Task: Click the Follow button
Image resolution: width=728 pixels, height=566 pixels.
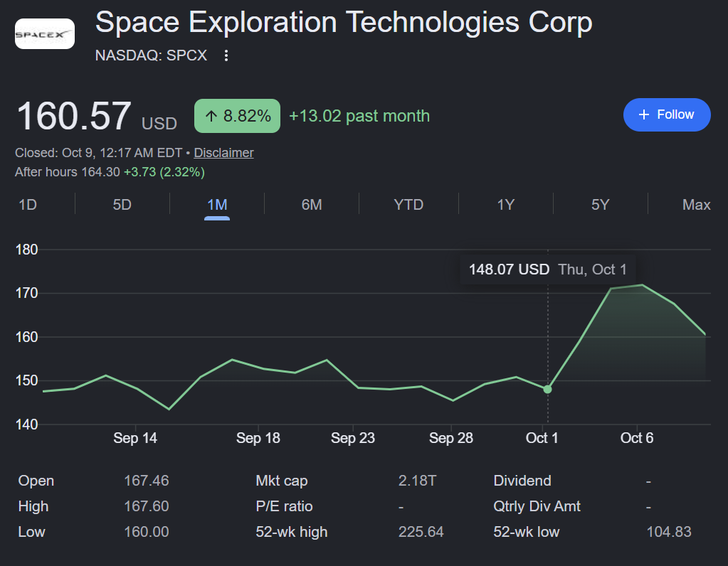Action: (x=667, y=114)
